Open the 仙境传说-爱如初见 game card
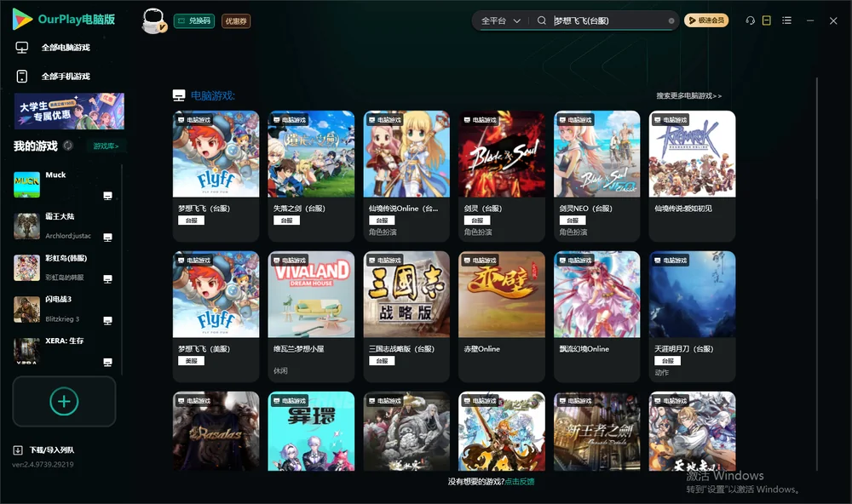 [x=692, y=176]
